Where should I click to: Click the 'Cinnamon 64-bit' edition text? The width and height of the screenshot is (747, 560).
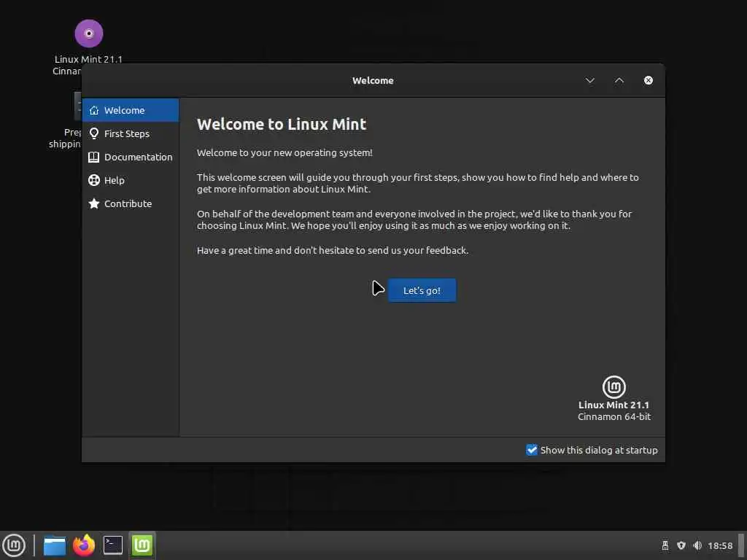[614, 416]
